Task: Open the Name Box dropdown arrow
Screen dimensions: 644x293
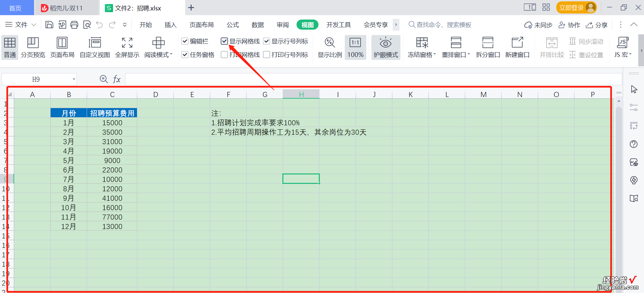Action: (74, 79)
